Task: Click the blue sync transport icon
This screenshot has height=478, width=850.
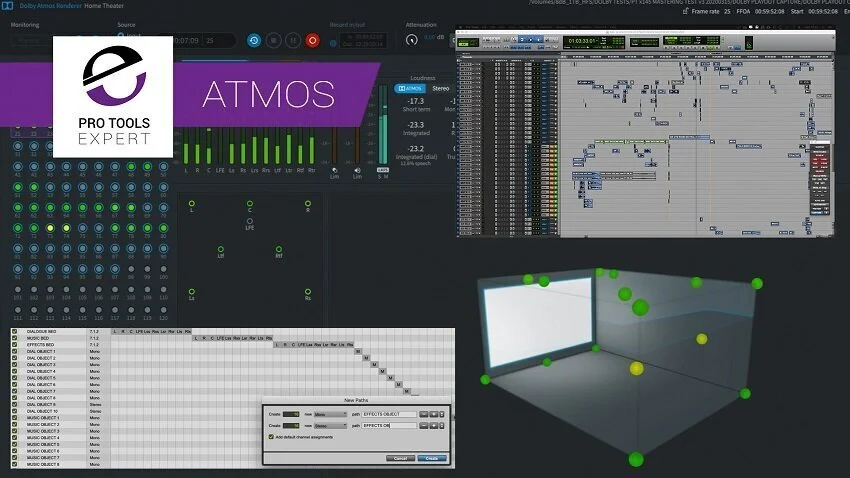Action: coord(254,40)
